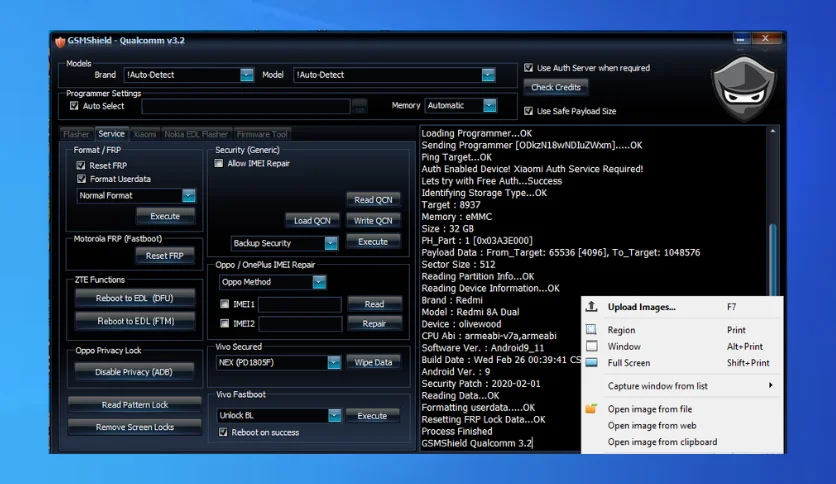
Task: Click the Check Credits button
Action: [x=556, y=87]
